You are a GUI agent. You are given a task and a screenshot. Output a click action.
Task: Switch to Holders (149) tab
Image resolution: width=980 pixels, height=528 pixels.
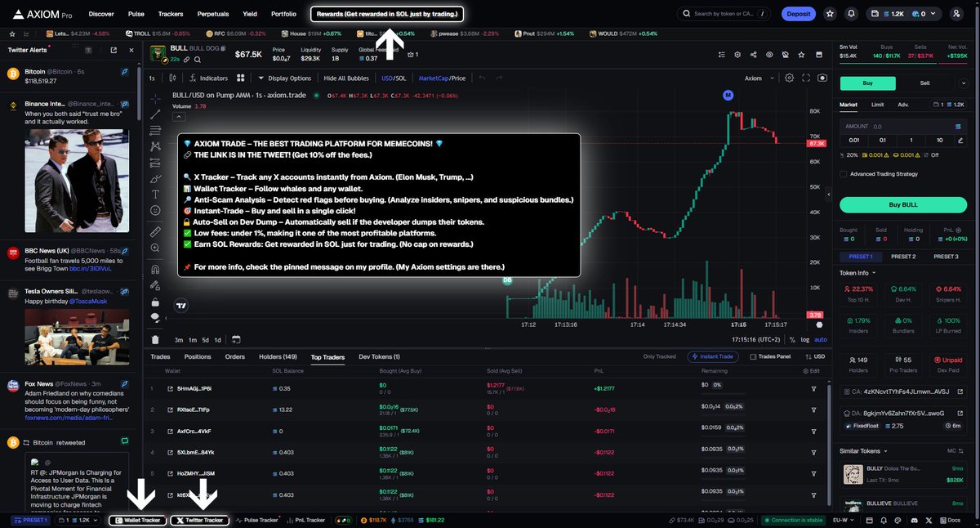coord(278,357)
